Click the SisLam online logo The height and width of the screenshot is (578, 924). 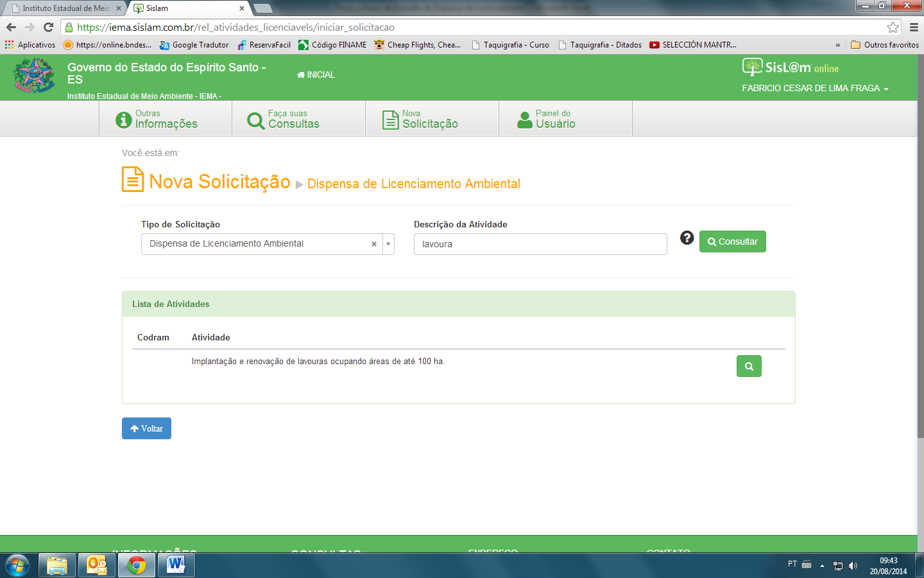(x=791, y=67)
